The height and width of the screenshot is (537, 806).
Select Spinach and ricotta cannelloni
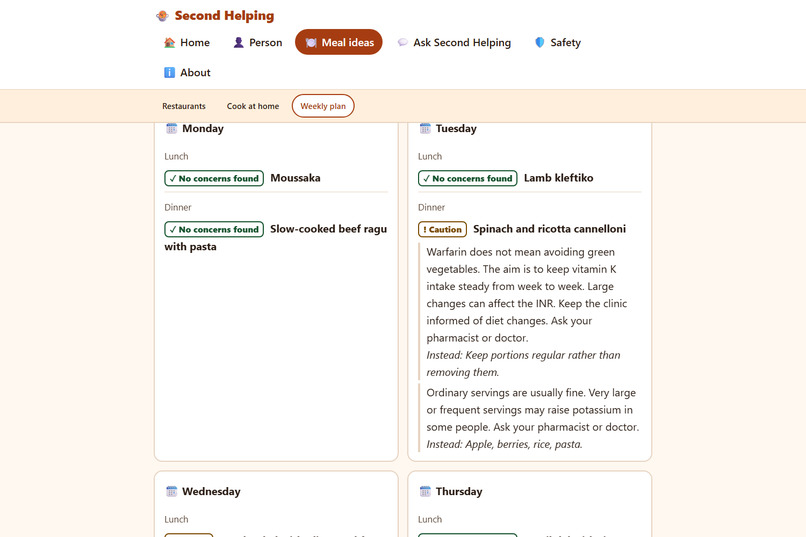pos(549,229)
